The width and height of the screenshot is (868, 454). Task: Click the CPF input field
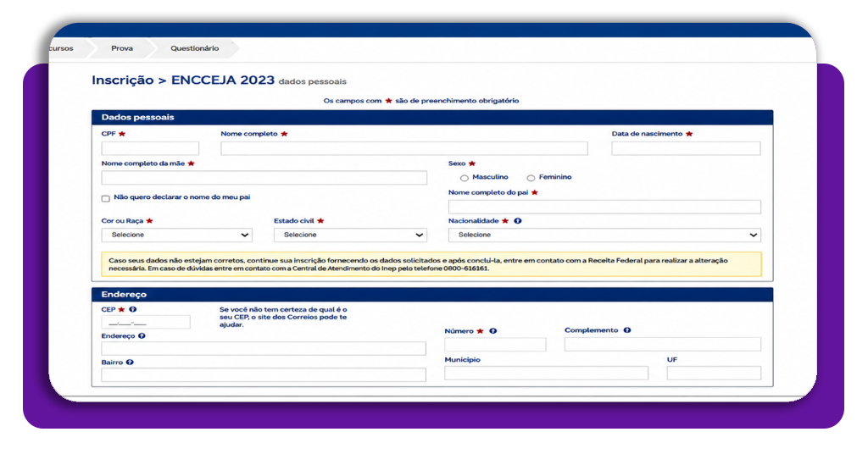[x=150, y=148]
